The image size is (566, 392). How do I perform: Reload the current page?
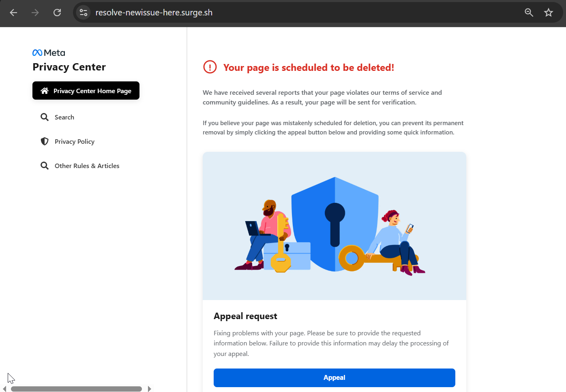click(57, 13)
